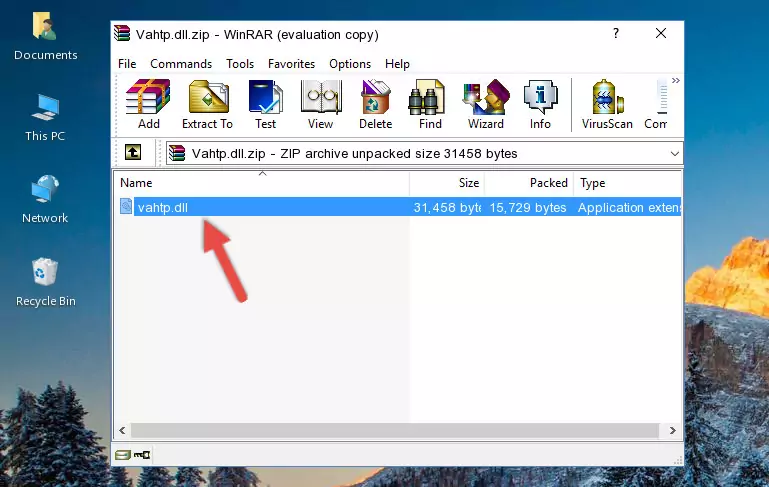The height and width of the screenshot is (487, 769).
Task: Open the Find binoculars tool
Action: [x=430, y=104]
